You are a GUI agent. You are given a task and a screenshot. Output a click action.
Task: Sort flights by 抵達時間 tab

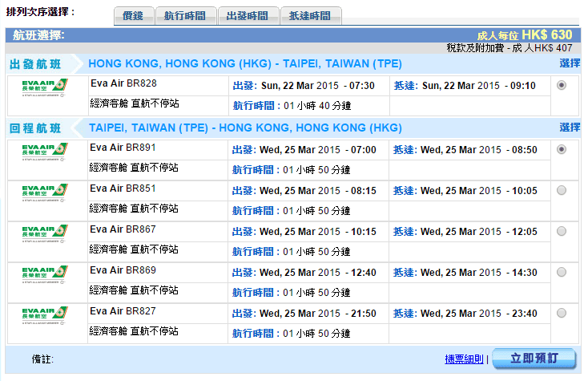click(310, 16)
